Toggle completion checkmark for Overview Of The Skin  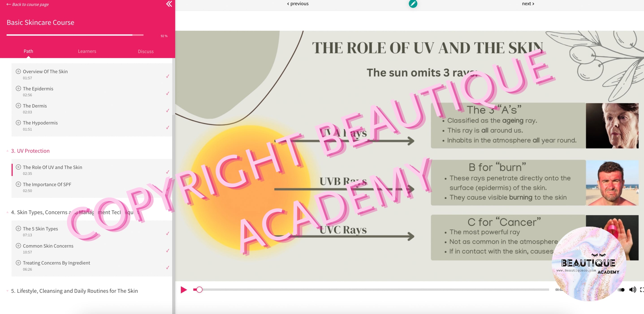point(168,76)
